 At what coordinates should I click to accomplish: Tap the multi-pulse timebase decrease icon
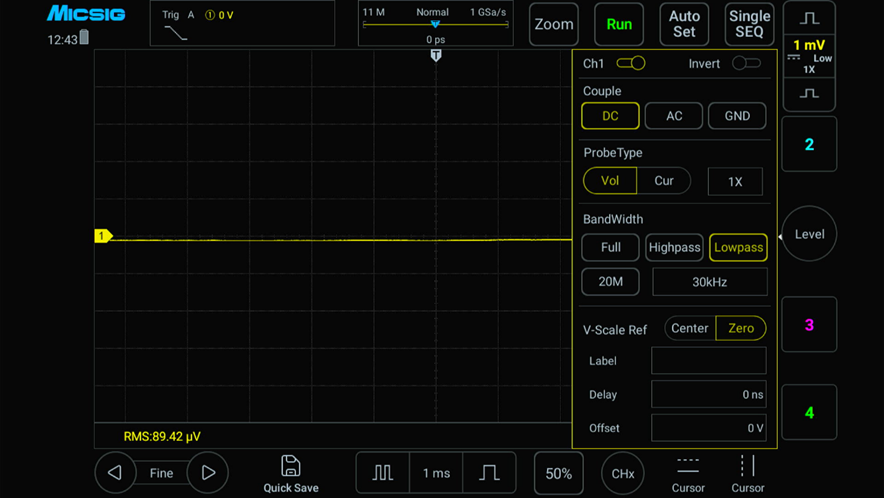click(383, 473)
